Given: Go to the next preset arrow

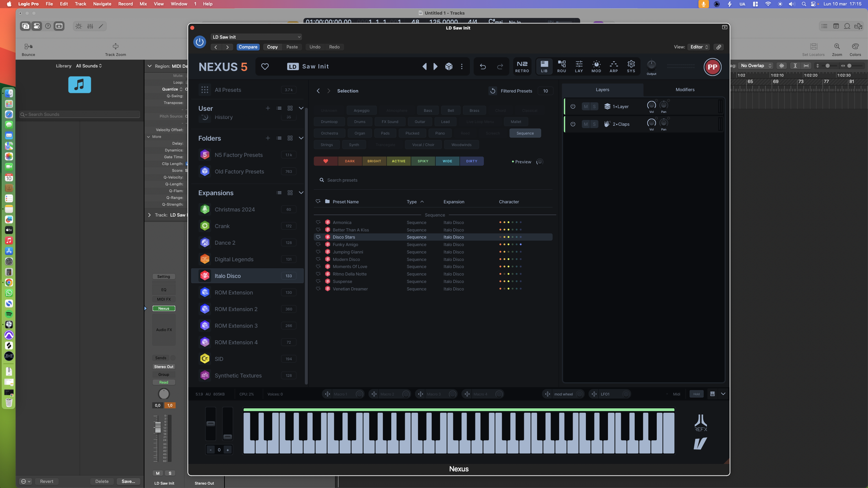Looking at the screenshot, I should [x=435, y=66].
